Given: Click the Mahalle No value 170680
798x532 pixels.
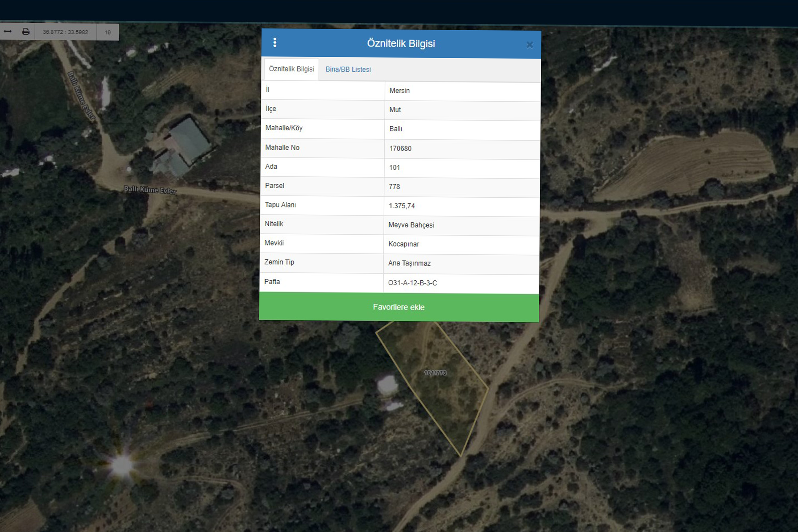Looking at the screenshot, I should point(400,149).
